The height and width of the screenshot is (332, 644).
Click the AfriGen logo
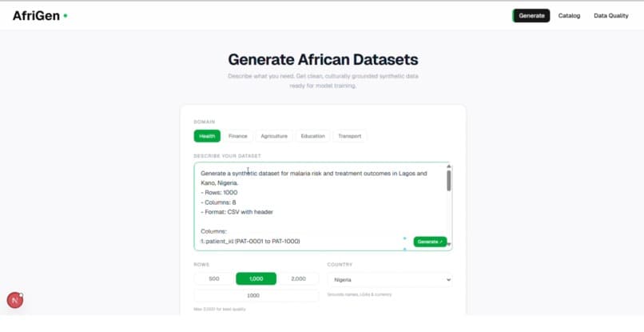click(x=36, y=16)
